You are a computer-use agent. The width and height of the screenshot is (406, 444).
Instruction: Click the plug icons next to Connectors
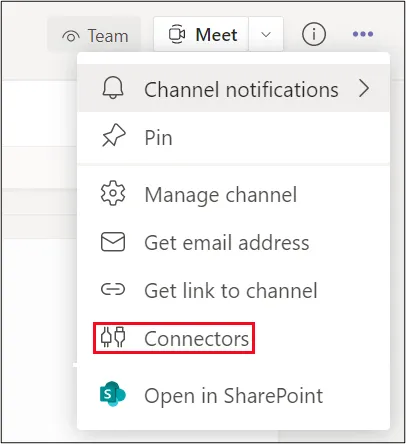[x=113, y=337]
